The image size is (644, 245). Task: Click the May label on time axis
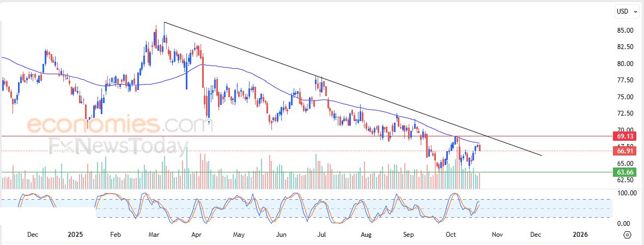239,235
